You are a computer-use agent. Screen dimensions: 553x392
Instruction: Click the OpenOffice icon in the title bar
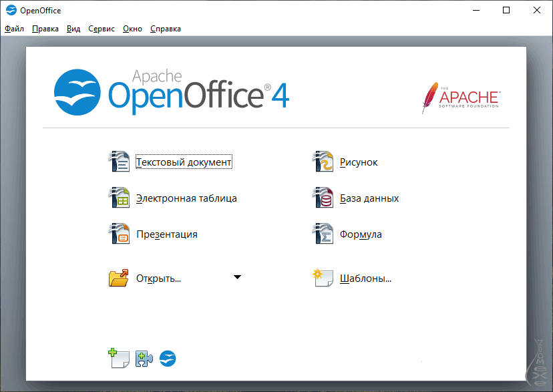pyautogui.click(x=11, y=10)
